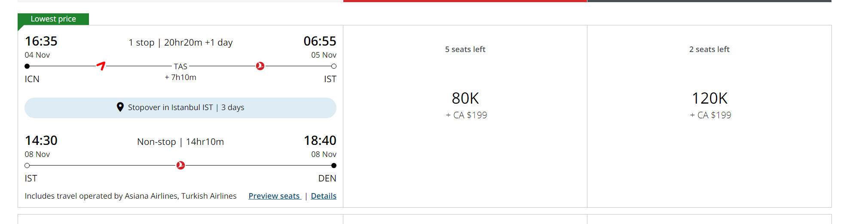The image size is (868, 224).
Task: Click the Non-stop 14hr10m flight summary
Action: 180,142
